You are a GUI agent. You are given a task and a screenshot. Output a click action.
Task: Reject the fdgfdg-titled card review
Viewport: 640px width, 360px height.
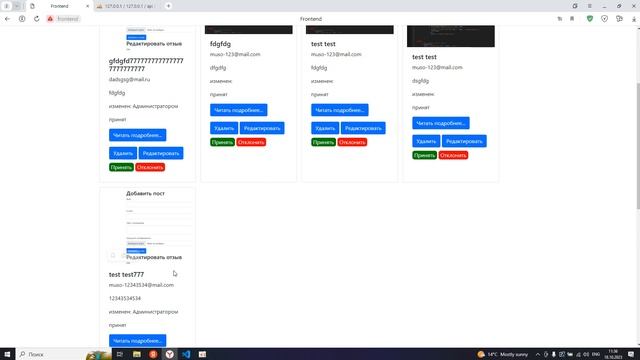coord(251,142)
